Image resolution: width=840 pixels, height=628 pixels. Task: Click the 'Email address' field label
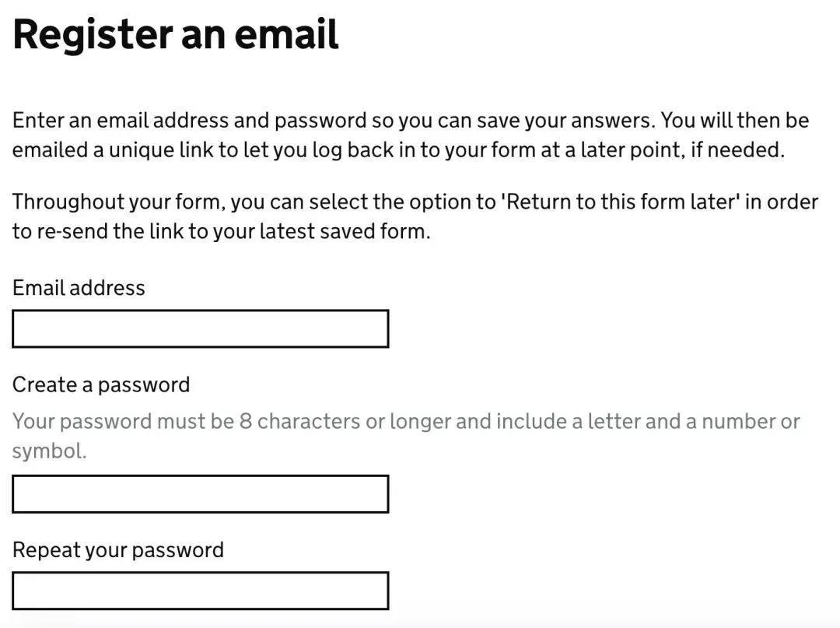click(x=79, y=288)
